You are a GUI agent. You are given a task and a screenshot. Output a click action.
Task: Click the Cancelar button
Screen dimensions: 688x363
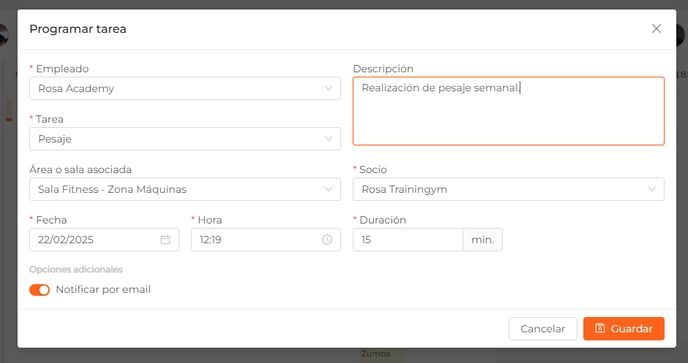coord(543,329)
